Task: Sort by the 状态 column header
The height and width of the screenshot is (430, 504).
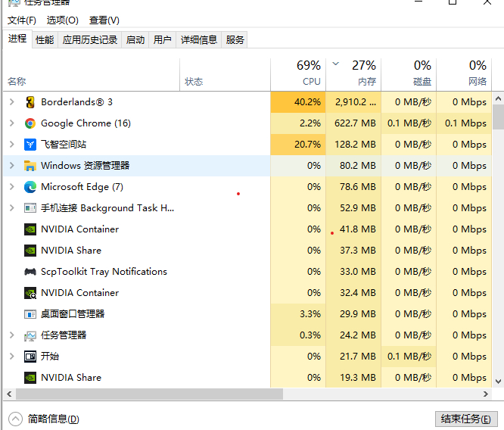Action: [x=225, y=75]
